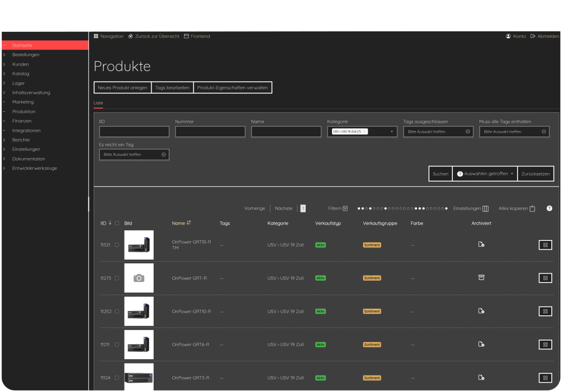The width and height of the screenshot is (562, 392).
Task: Tick the checkbox beside IID 11252
Action: click(117, 311)
